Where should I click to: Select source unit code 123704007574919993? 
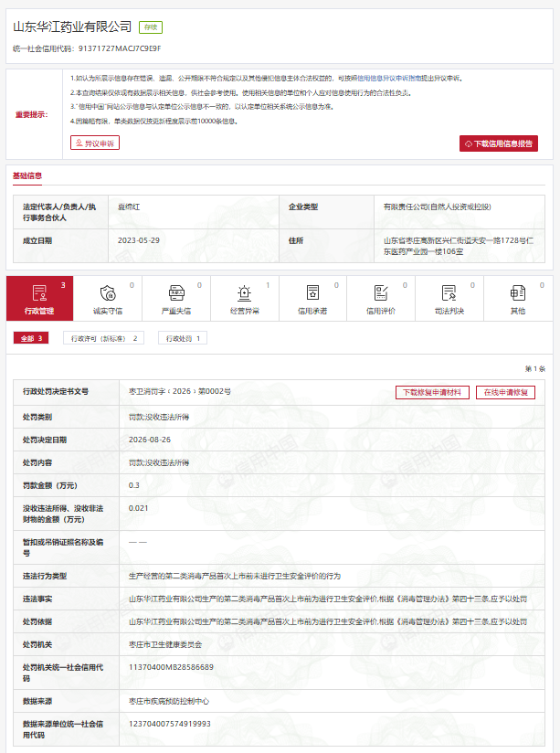(170, 724)
